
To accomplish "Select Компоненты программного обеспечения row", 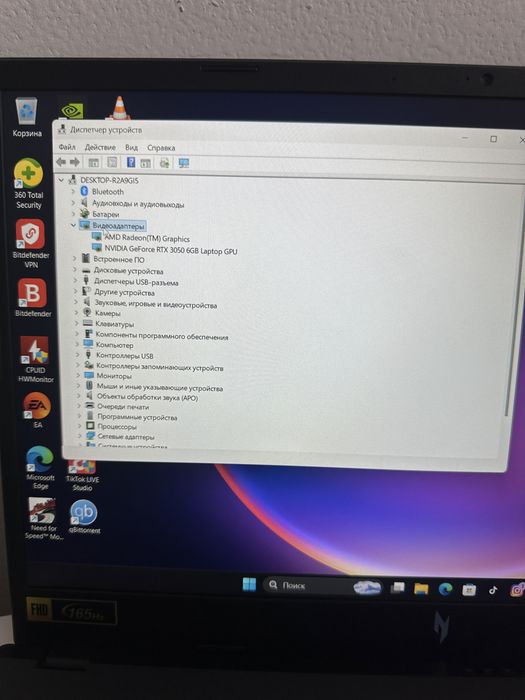I will pyautogui.click(x=162, y=337).
